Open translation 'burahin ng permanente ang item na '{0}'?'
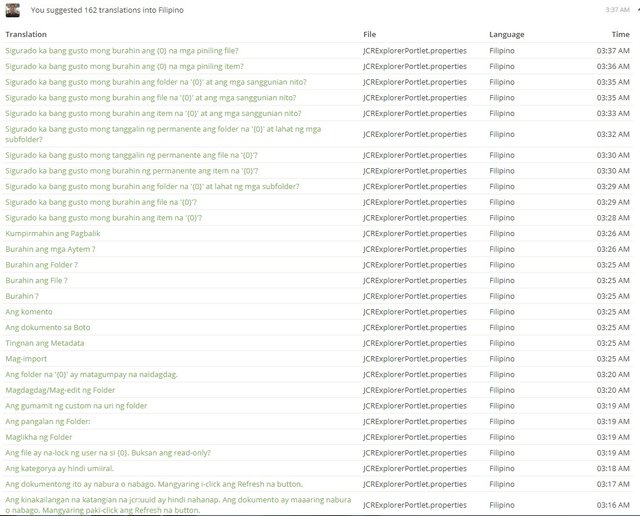The image size is (640, 516). coord(132,171)
